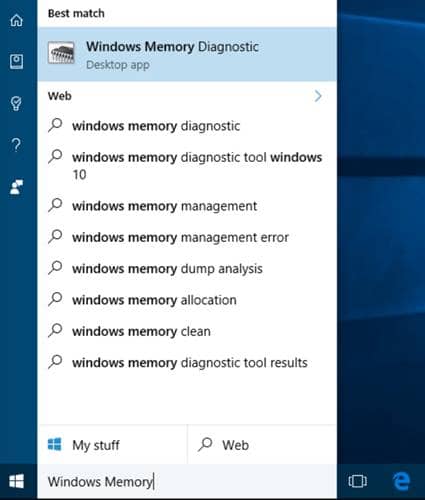This screenshot has width=425, height=500.
Task: Launch Microsoft Edge from taskbar
Action: click(x=401, y=481)
